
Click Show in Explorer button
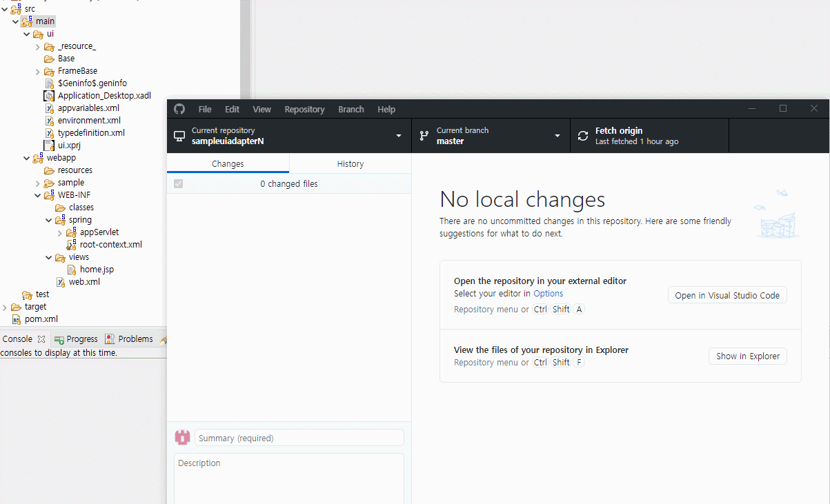pos(748,356)
